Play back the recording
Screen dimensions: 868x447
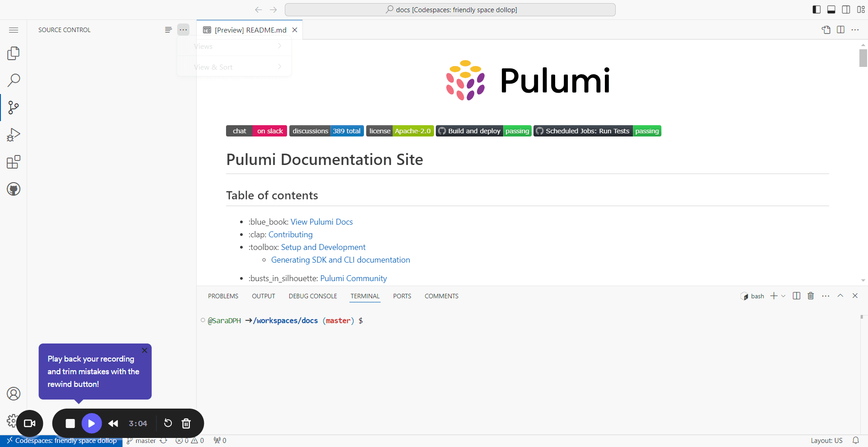(x=91, y=423)
